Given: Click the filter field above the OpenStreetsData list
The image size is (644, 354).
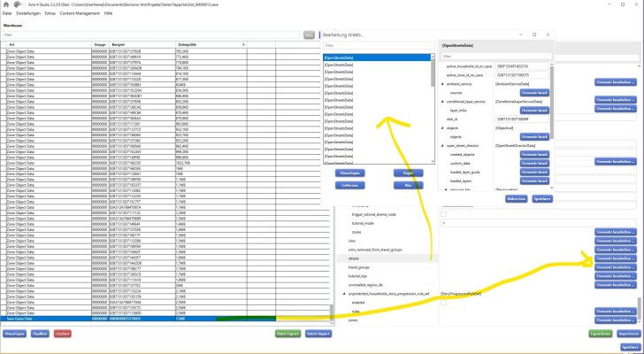Looking at the screenshot, I should point(379,46).
